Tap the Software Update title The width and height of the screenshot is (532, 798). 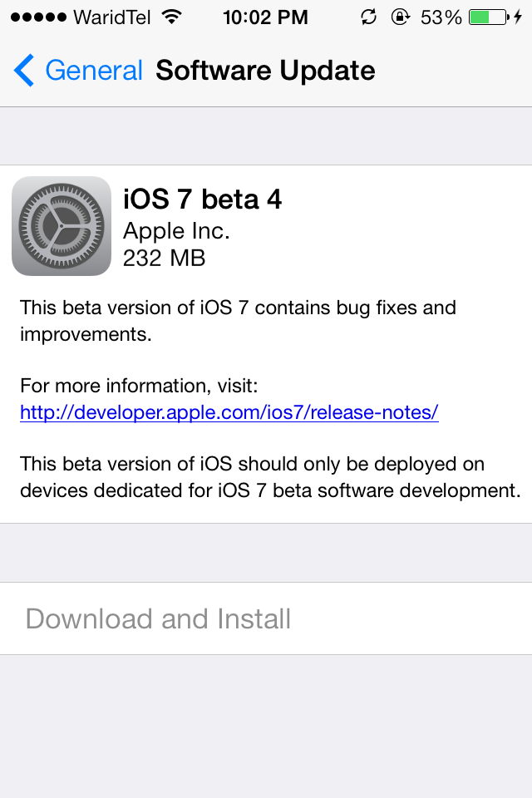[265, 70]
